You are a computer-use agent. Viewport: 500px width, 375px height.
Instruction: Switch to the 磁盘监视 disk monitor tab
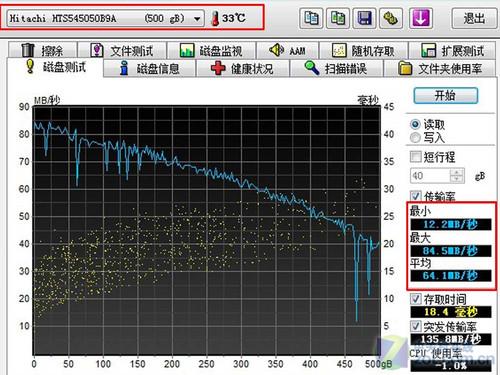[211, 50]
